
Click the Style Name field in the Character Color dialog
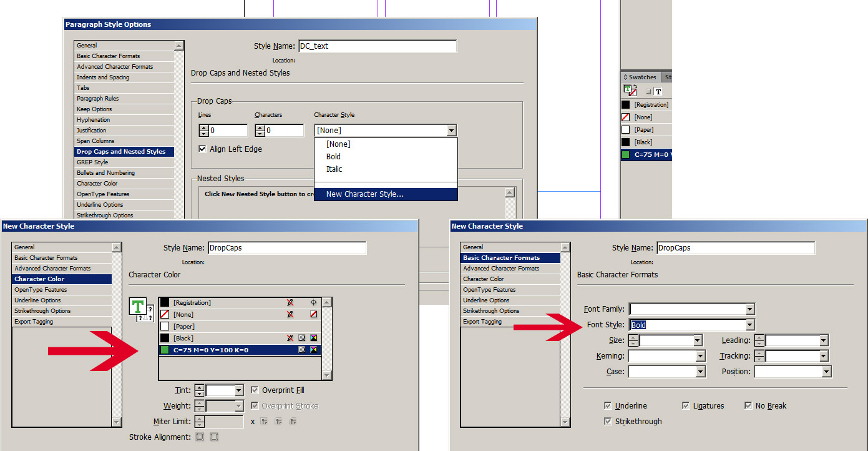[287, 248]
